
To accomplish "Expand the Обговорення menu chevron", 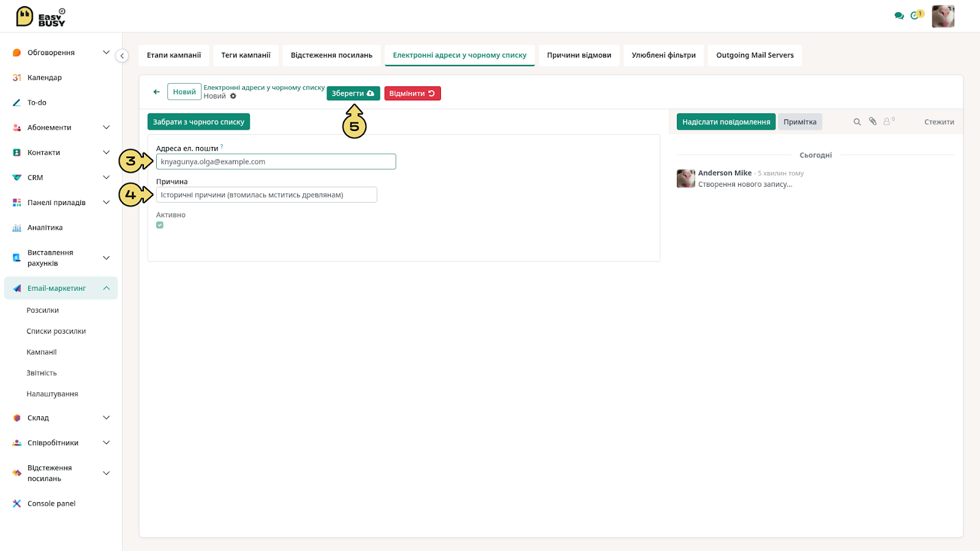I will pyautogui.click(x=106, y=53).
